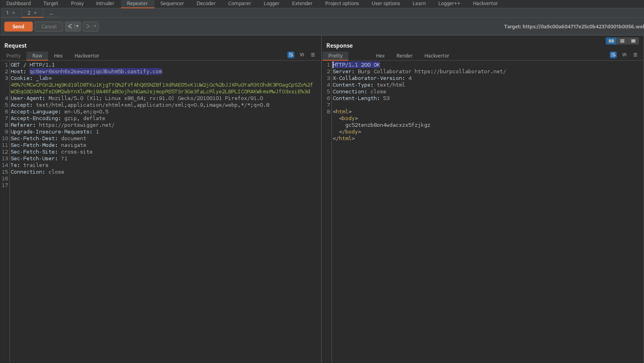Click the 'Accept-Encoding: gzip, deflate' line
The height and width of the screenshot is (363, 644).
pos(58,119)
